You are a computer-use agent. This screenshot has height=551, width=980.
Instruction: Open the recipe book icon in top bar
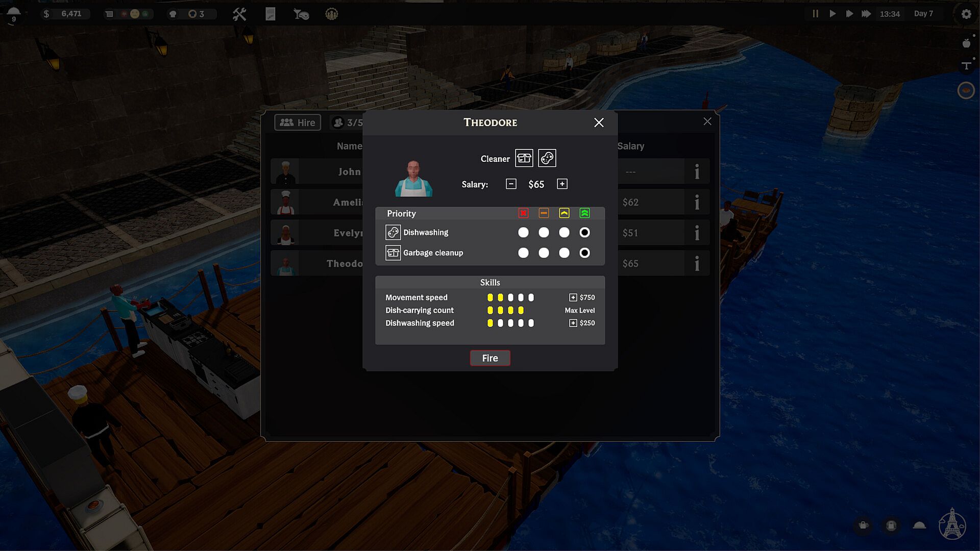271,14
